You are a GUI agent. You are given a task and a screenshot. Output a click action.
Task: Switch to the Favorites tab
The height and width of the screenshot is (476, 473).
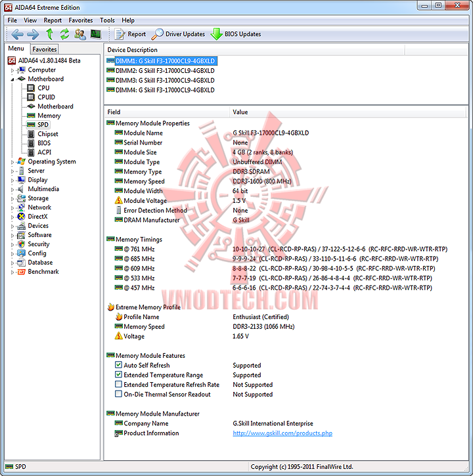pyautogui.click(x=45, y=49)
